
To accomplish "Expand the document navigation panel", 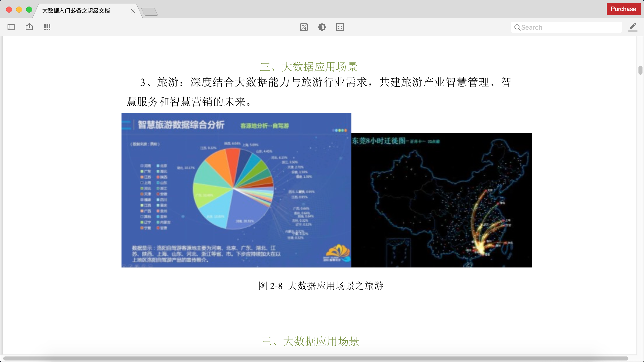I will point(11,27).
